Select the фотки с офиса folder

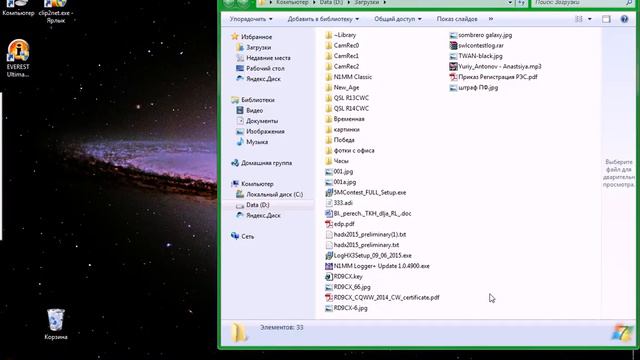coord(350,151)
